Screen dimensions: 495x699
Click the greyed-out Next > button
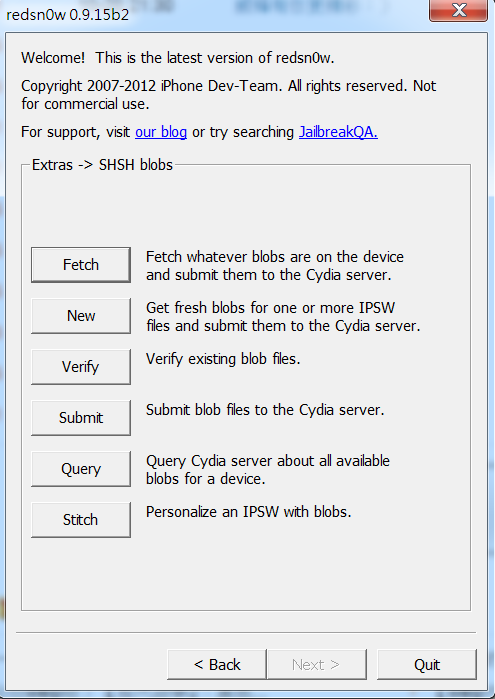pos(316,665)
